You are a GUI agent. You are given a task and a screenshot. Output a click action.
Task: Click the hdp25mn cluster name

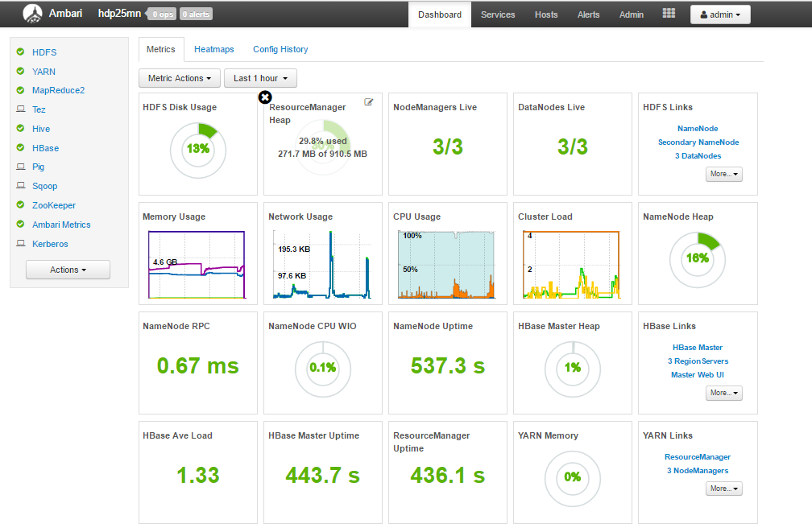point(119,14)
